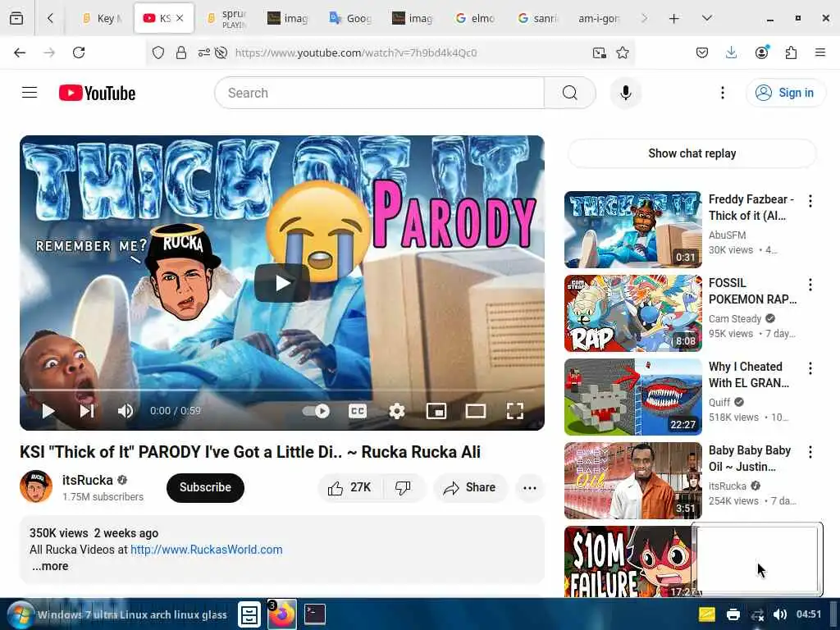The width and height of the screenshot is (840, 630).
Task: Open the YouTube guide hamburger menu
Action: 30,93
